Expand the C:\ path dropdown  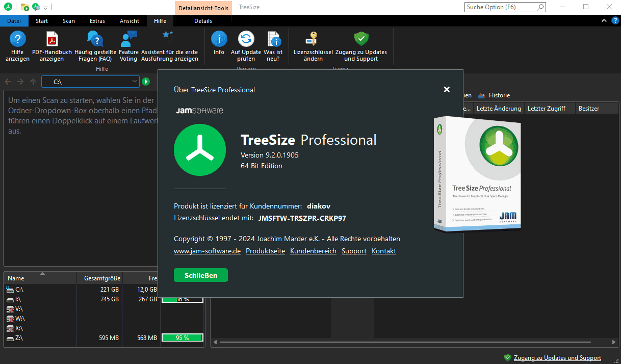[135, 82]
